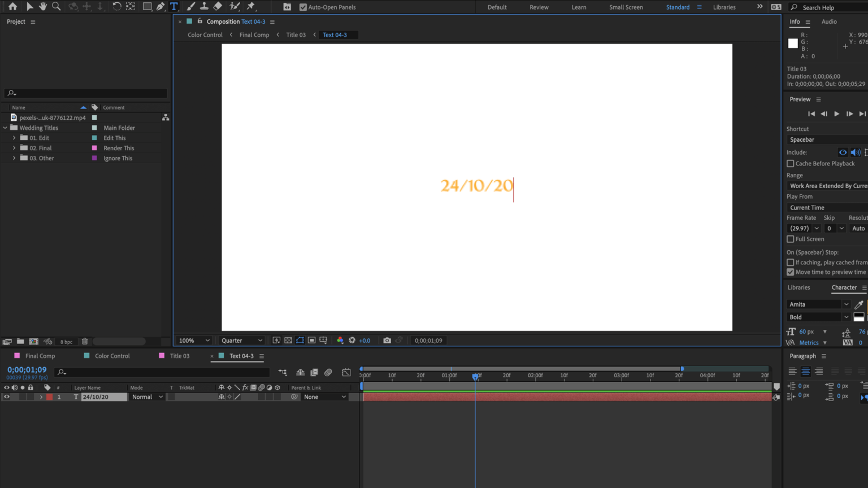868x488 pixels.
Task: Switch to the Pen tool
Action: pyautogui.click(x=160, y=6)
